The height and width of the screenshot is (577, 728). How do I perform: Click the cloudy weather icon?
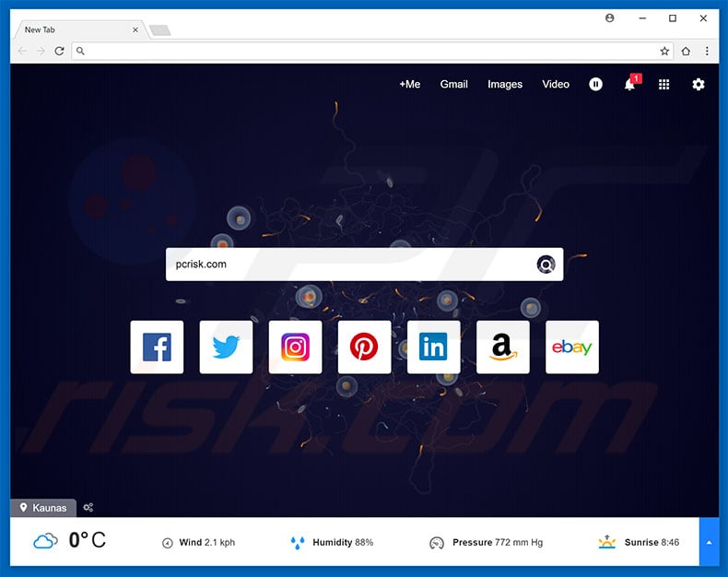tap(45, 541)
